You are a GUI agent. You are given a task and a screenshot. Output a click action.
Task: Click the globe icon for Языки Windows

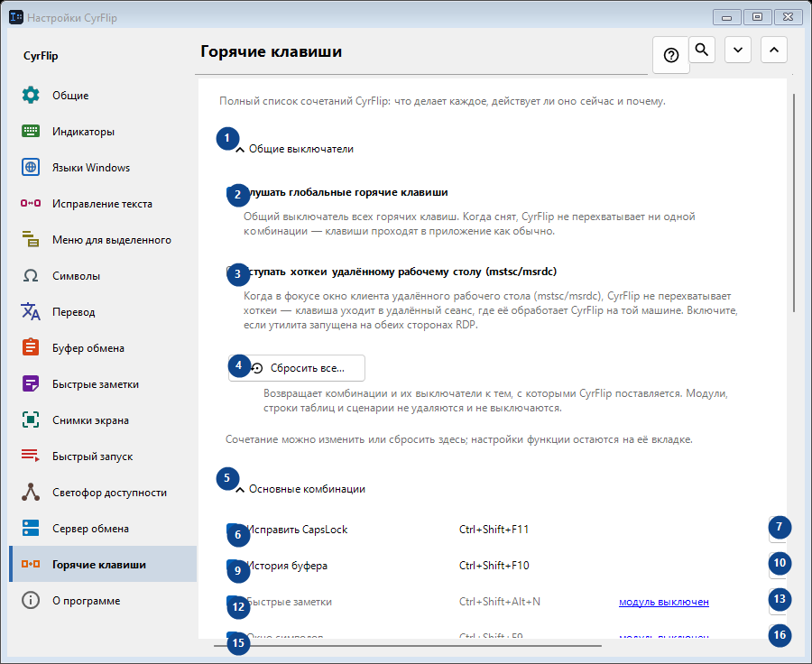(31, 167)
